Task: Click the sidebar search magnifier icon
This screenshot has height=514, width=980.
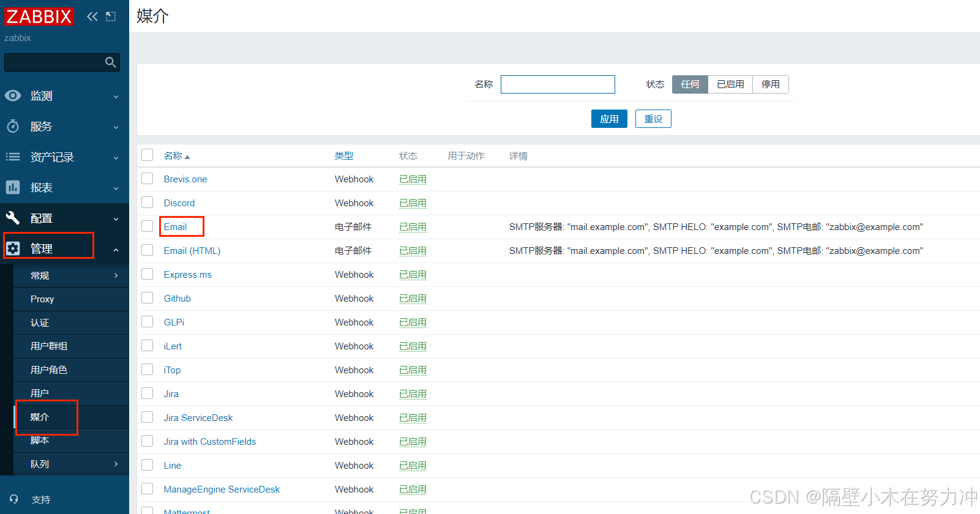Action: 111,62
